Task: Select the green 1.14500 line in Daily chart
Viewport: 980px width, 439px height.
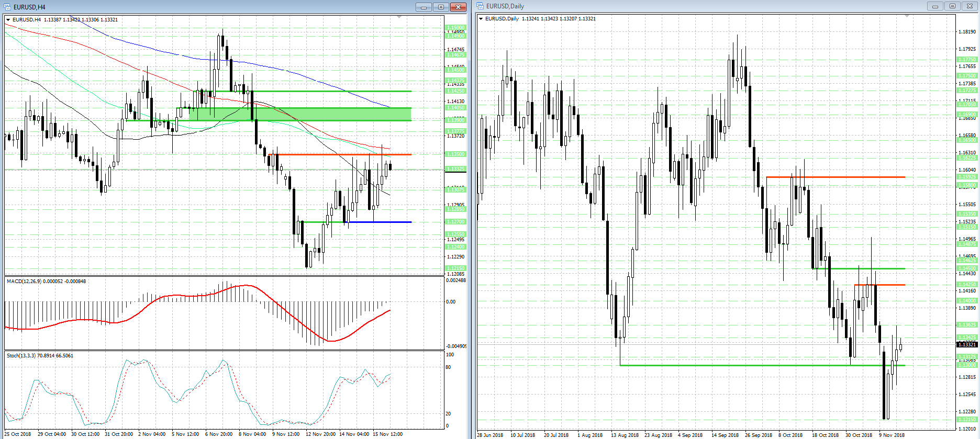Action: tap(859, 268)
